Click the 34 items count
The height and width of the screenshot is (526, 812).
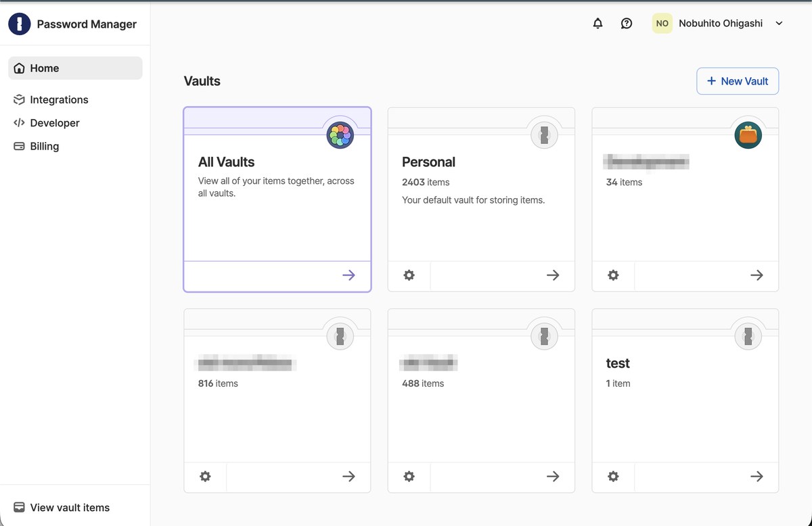624,183
